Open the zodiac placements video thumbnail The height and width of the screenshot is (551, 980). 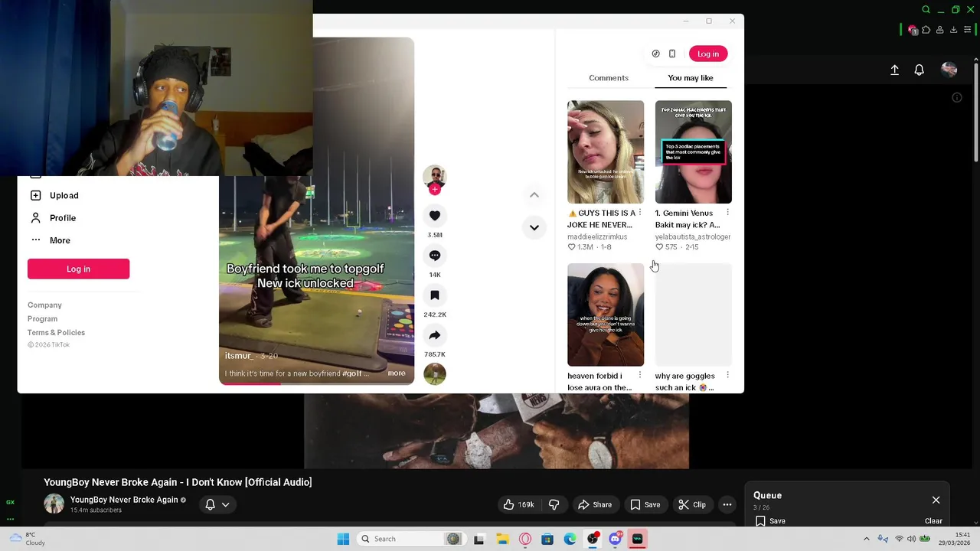[694, 152]
